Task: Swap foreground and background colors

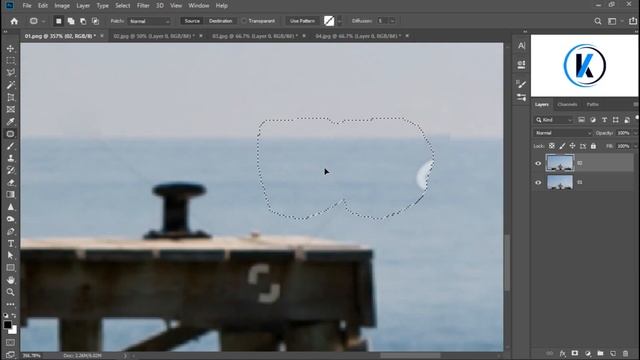Action: point(14,316)
